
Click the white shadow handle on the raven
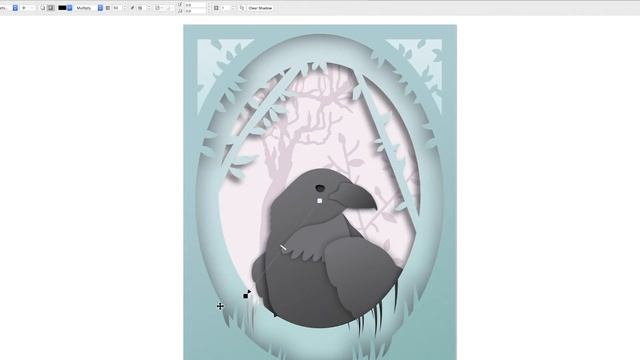(x=320, y=200)
